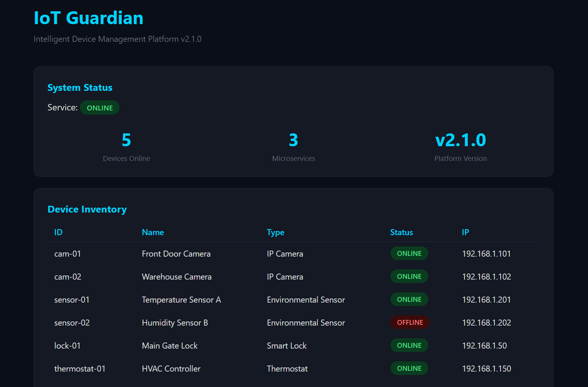
Task: Click the ID column header
Action: (x=58, y=233)
